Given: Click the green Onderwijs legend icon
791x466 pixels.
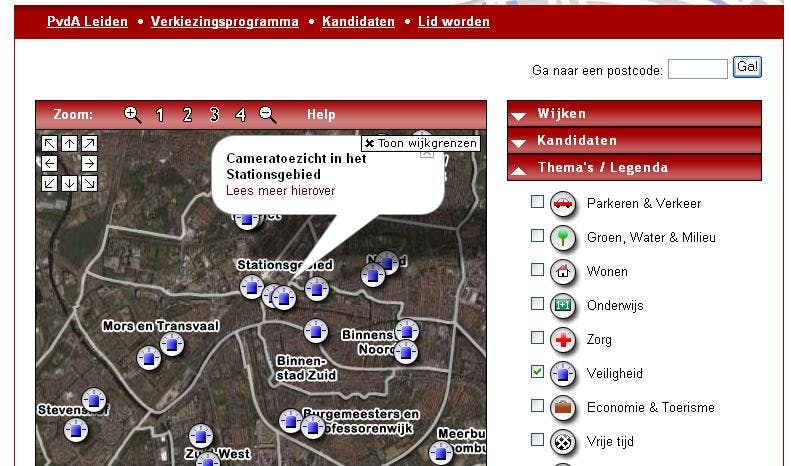Looking at the screenshot, I should coord(562,306).
